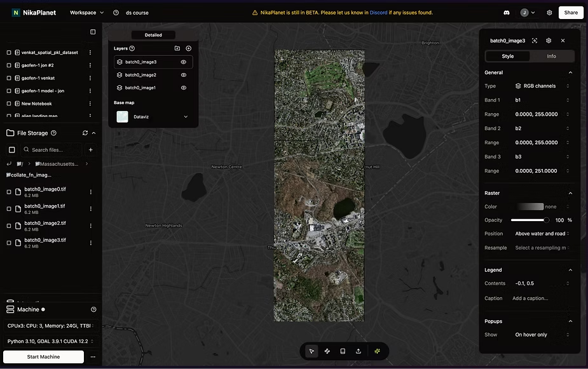
Task: Click the raster Color gradient swatch
Action: (530, 206)
